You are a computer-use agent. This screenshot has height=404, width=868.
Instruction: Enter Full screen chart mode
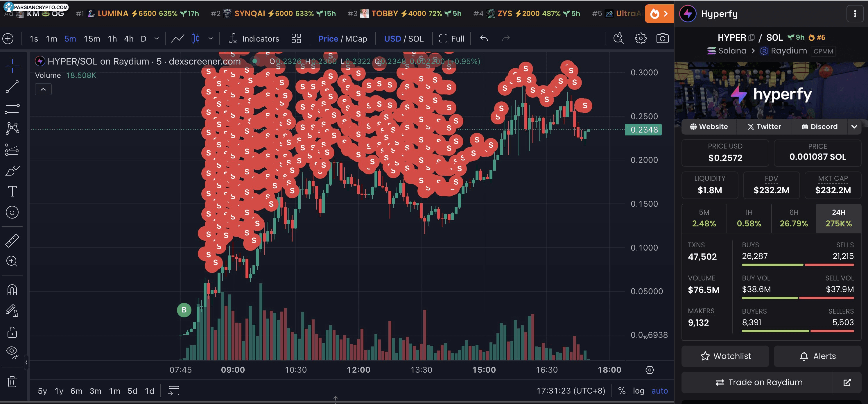451,39
